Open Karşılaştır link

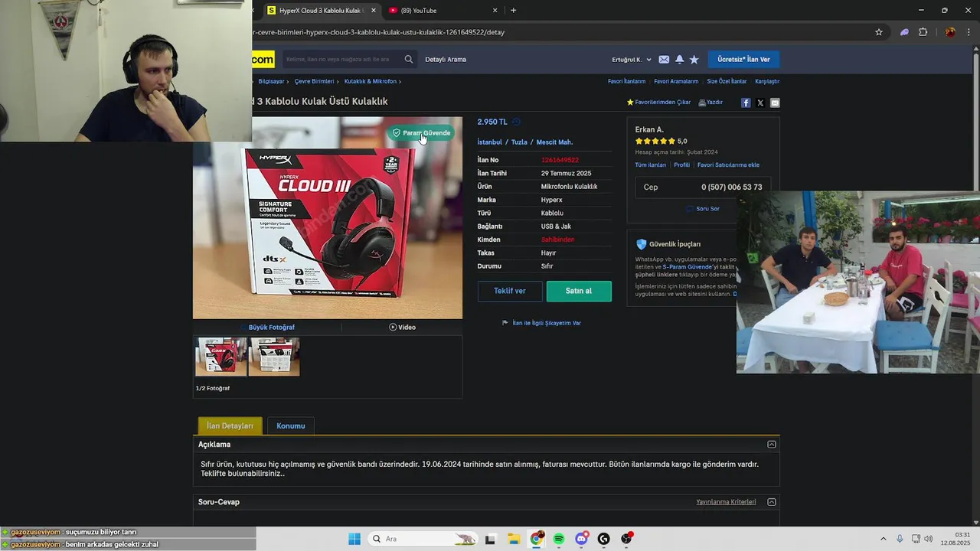[767, 81]
